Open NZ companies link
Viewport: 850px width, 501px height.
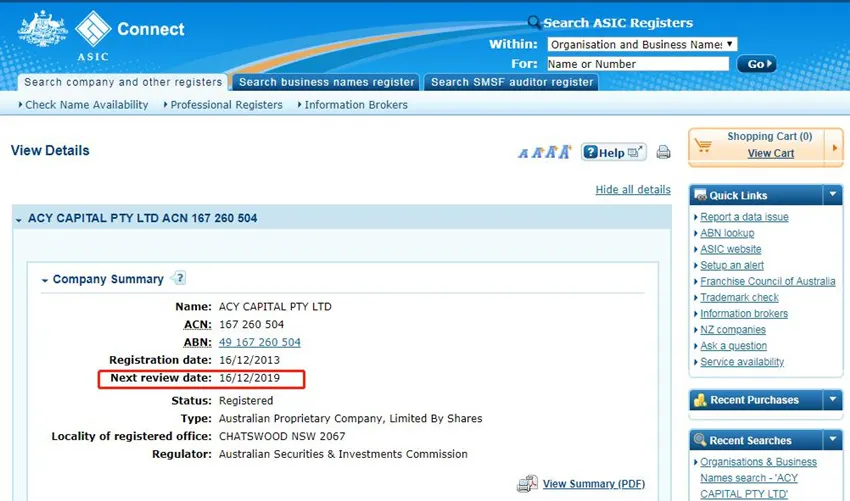(x=733, y=330)
